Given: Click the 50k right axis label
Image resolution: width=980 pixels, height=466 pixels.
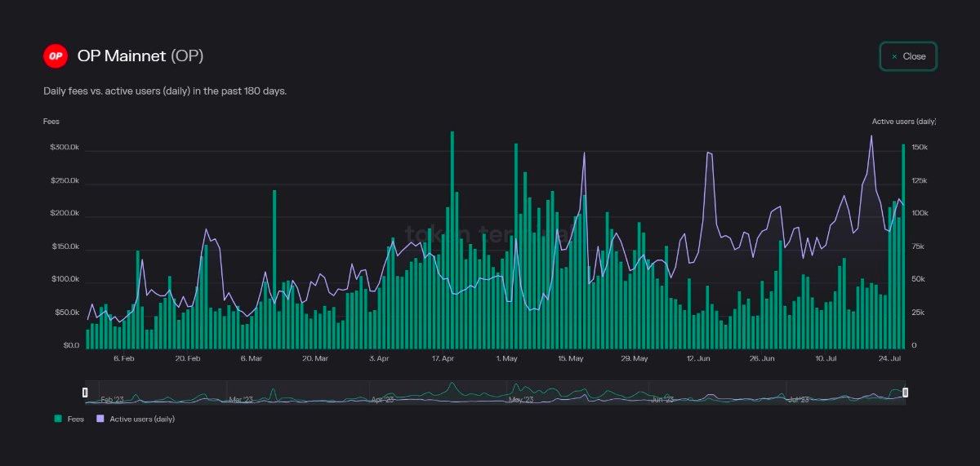Looking at the screenshot, I should [x=917, y=279].
